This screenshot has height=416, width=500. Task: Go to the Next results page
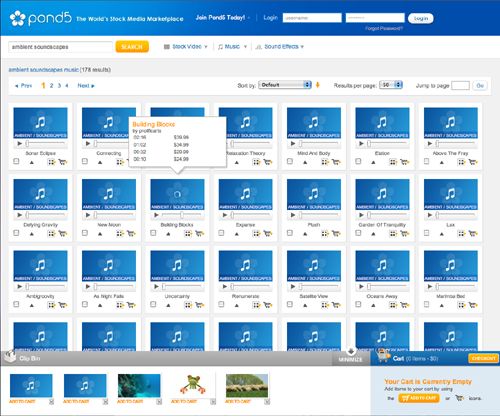point(86,86)
